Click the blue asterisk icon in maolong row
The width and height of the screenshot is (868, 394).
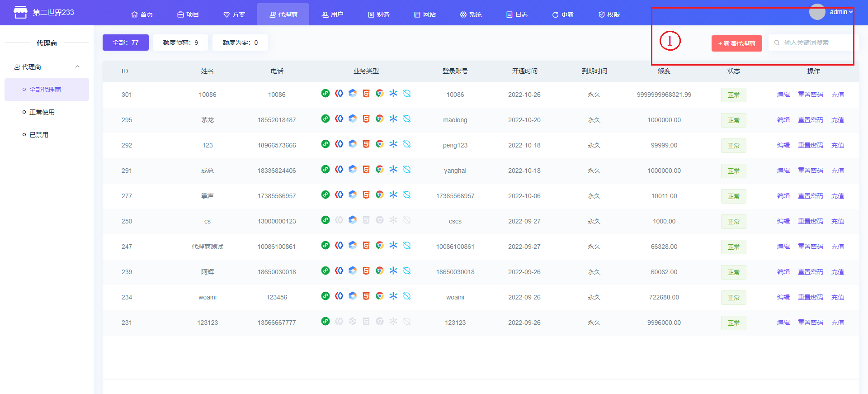click(393, 119)
